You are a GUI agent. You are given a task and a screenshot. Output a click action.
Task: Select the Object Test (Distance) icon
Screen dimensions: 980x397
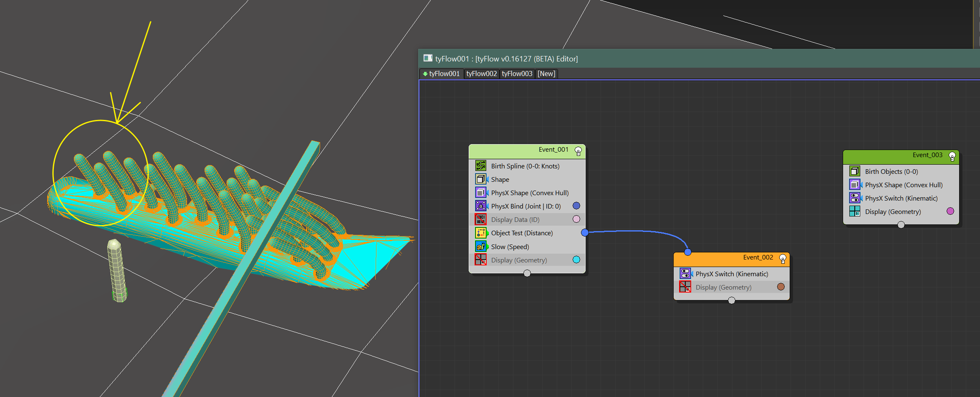[480, 233]
